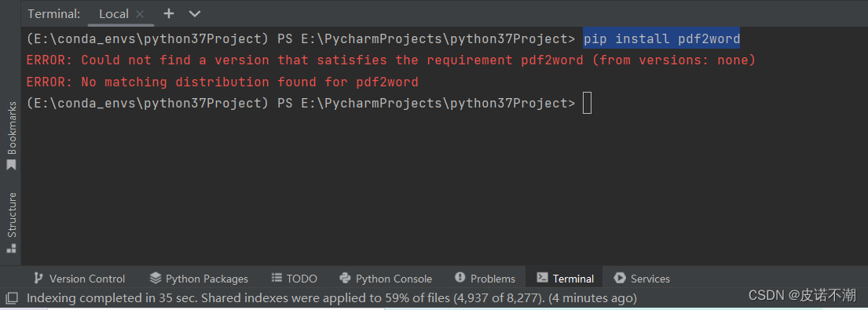Viewport: 868px width, 310px height.
Task: Show the TODO tool window
Action: click(x=295, y=279)
